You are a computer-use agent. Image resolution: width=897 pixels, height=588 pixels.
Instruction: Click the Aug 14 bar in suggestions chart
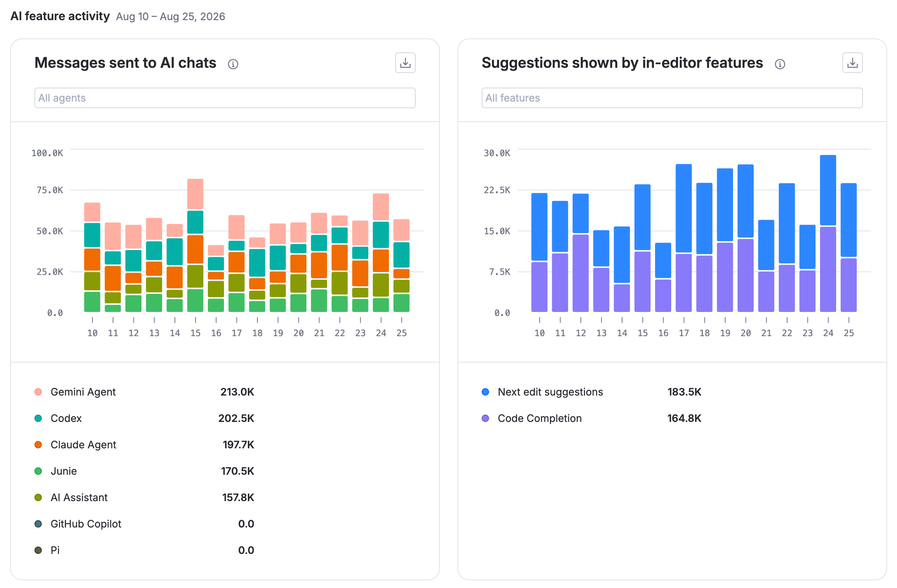point(622,269)
